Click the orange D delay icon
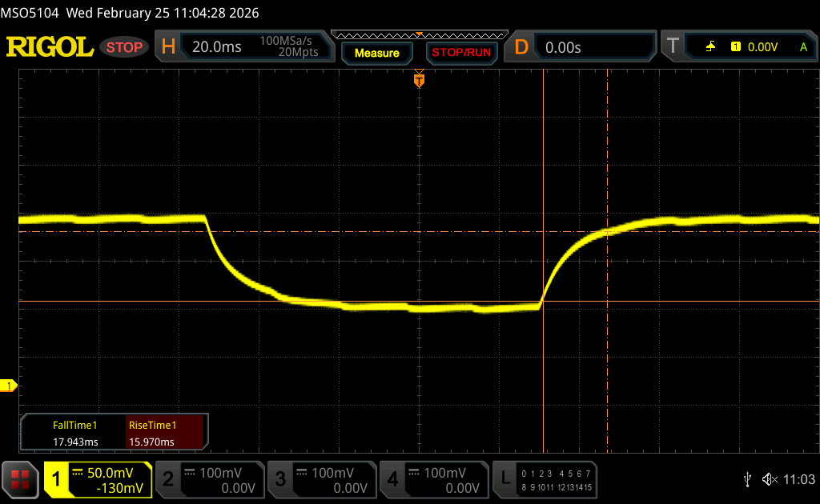 point(521,47)
